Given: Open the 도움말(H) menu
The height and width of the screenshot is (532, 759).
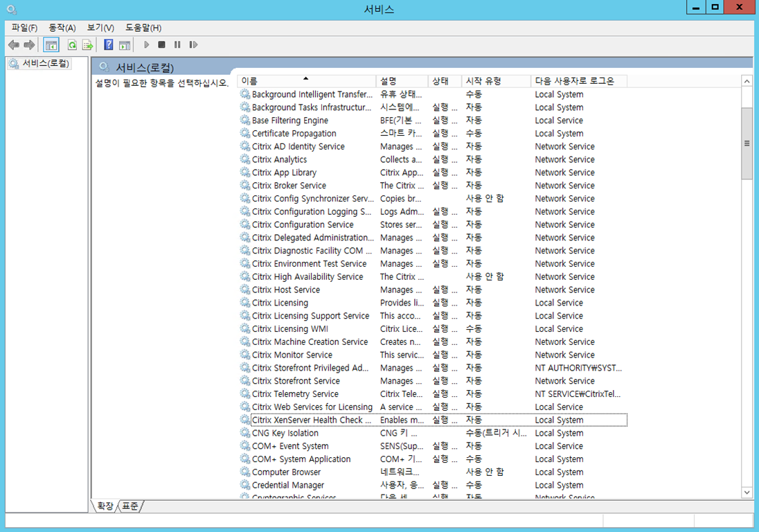Looking at the screenshot, I should click(x=143, y=28).
